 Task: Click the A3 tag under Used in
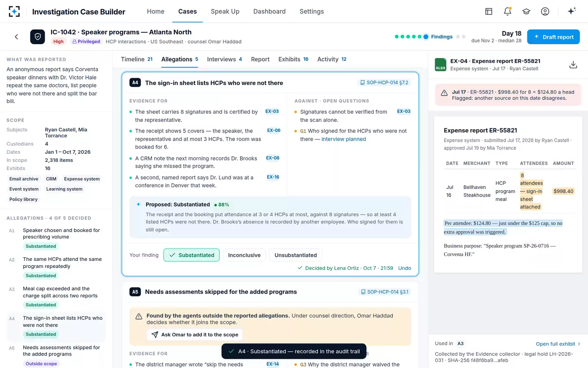tap(461, 343)
